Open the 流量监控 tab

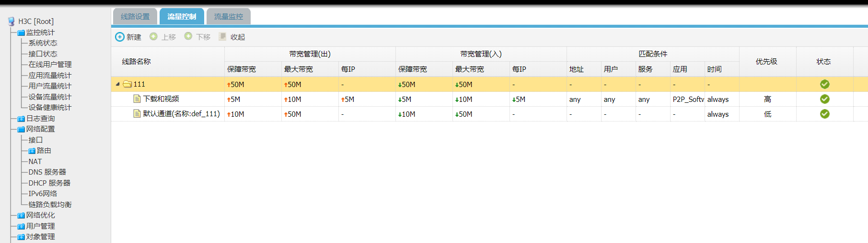pyautogui.click(x=229, y=16)
